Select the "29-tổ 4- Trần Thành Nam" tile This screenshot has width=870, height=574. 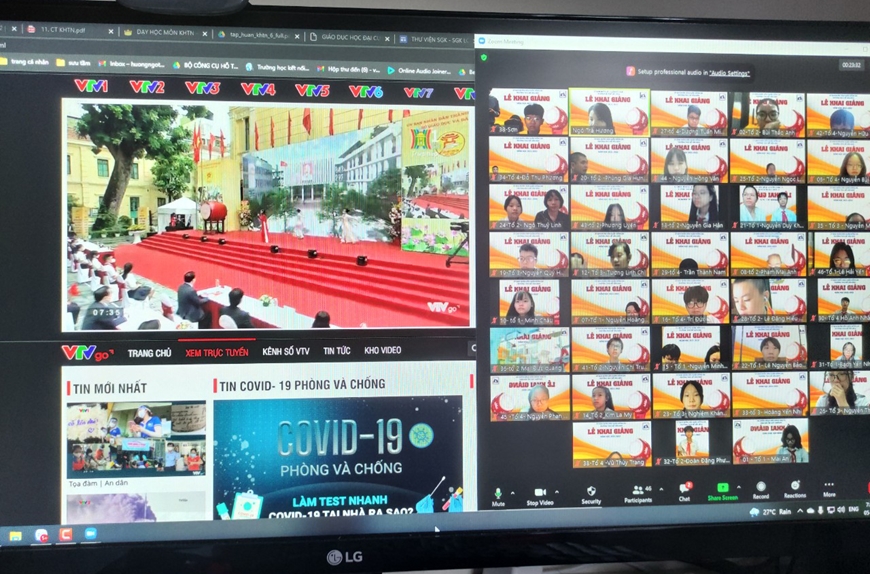(x=690, y=254)
